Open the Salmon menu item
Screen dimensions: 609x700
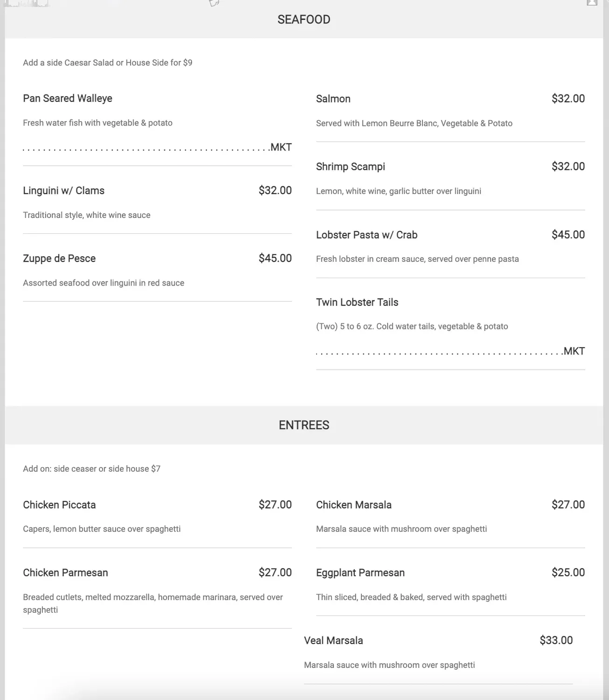(x=333, y=99)
